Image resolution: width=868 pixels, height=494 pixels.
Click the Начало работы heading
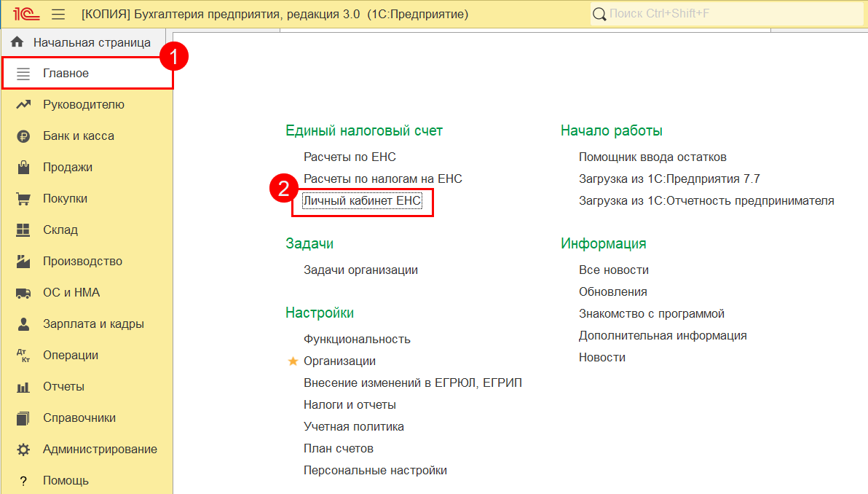611,130
